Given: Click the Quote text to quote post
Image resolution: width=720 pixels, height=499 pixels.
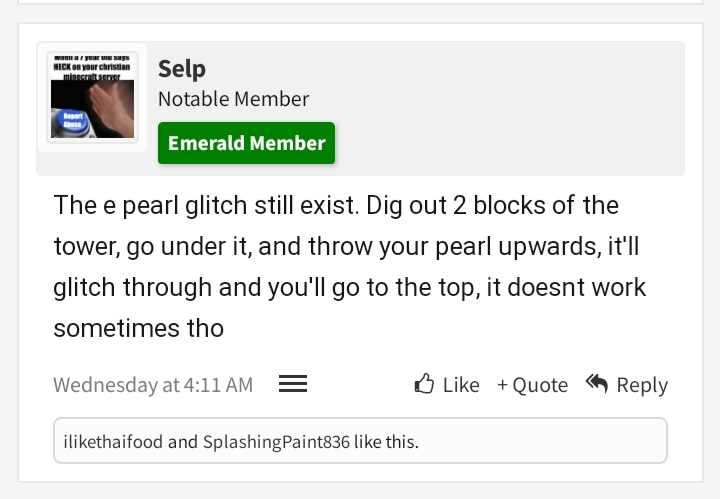Looking at the screenshot, I should (540, 385).
